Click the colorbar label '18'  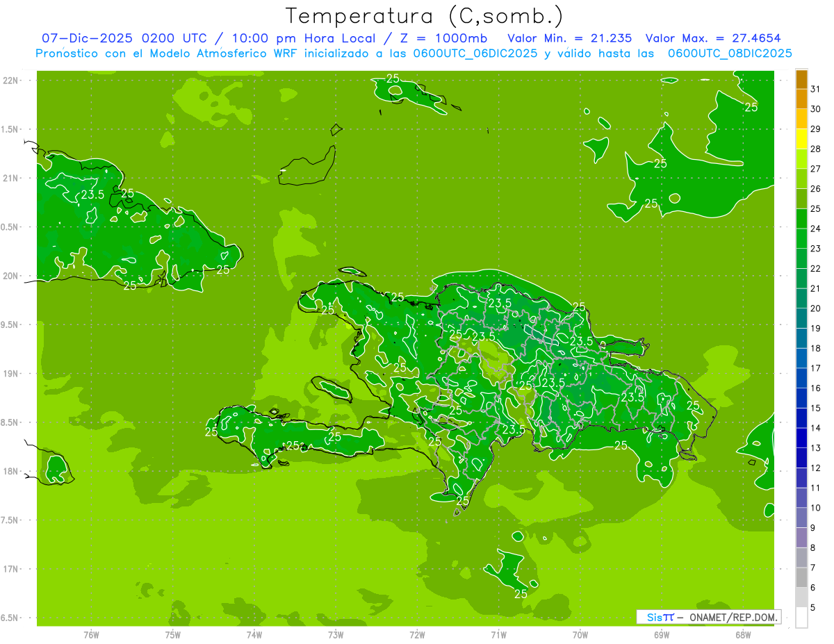pos(816,348)
